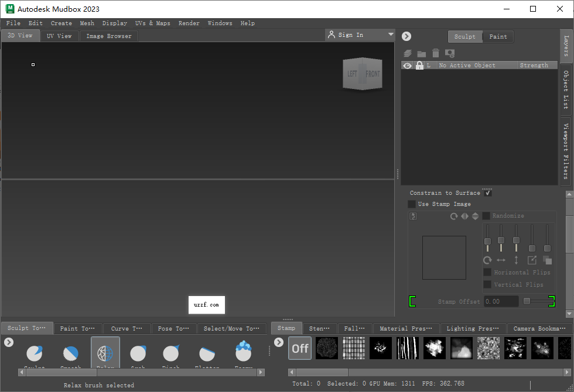Toggle the Randomize stamp checkbox

(487, 215)
